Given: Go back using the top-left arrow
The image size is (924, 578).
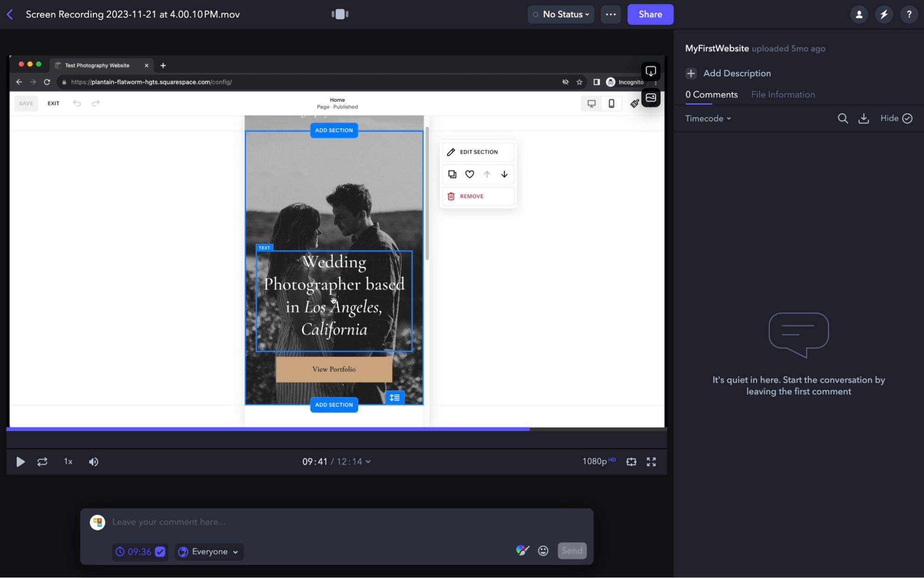Looking at the screenshot, I should [10, 14].
